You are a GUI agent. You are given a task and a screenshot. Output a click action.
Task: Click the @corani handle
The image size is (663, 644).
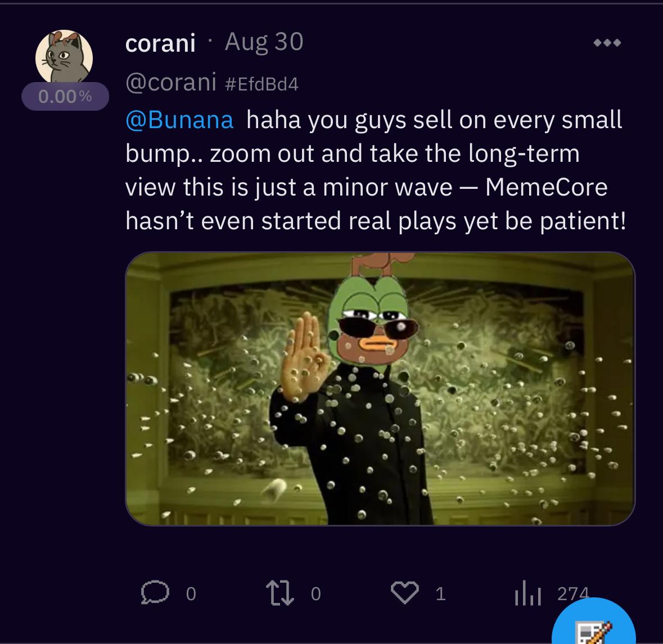point(171,83)
